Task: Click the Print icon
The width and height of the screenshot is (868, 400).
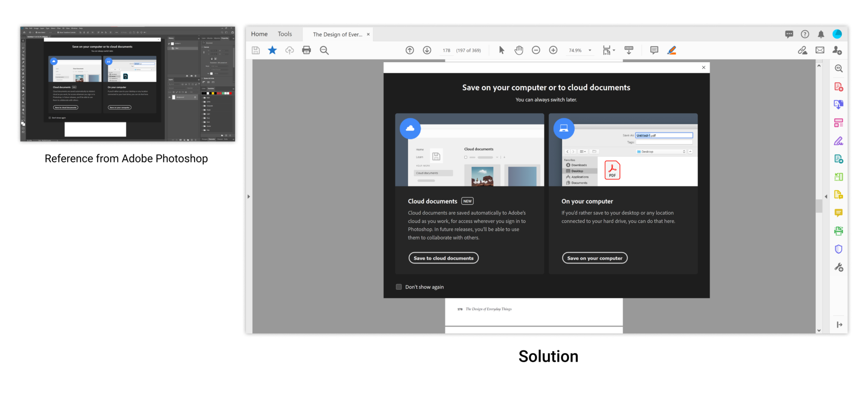Action: (x=306, y=50)
